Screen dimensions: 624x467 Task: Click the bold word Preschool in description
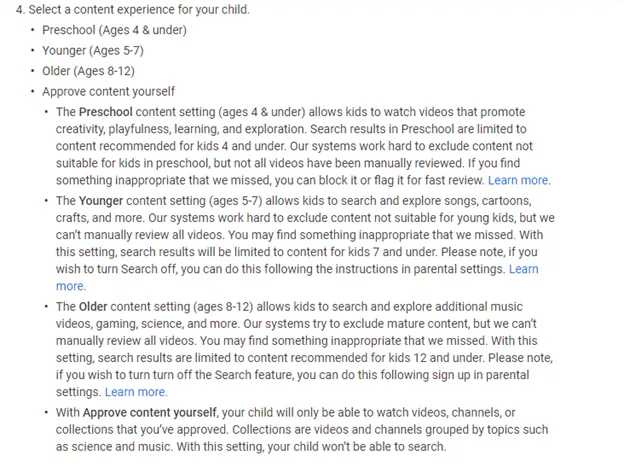click(105, 112)
